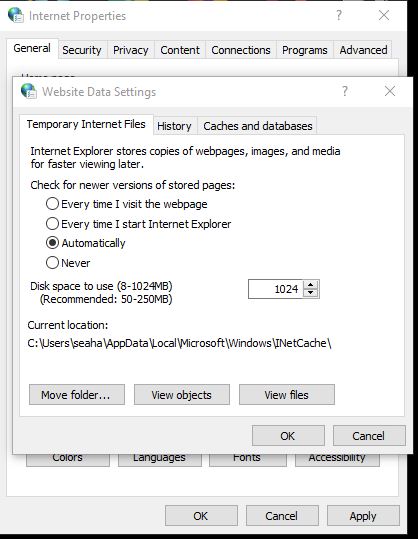Open Security tab in Internet Properties
Screen dimensions: 418x539
point(82,50)
